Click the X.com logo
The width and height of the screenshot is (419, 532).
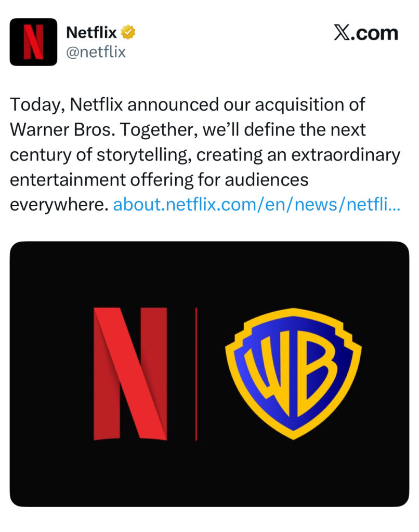365,34
